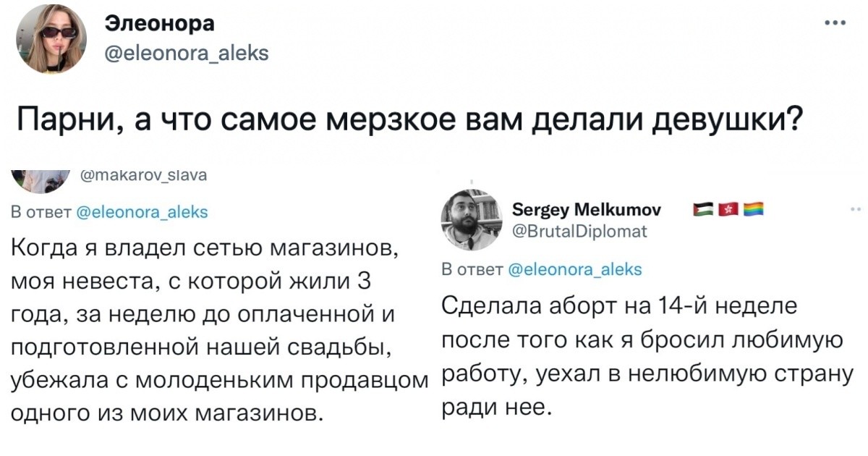Open the @BrutalDiplomat handle
The image size is (868, 456).
coord(580,232)
